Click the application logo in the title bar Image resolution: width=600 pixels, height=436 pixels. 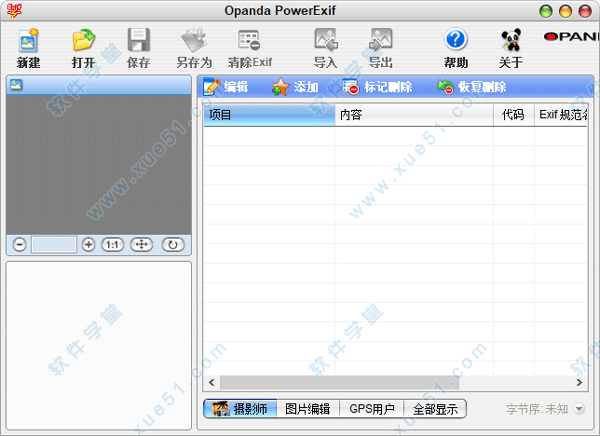[x=14, y=10]
